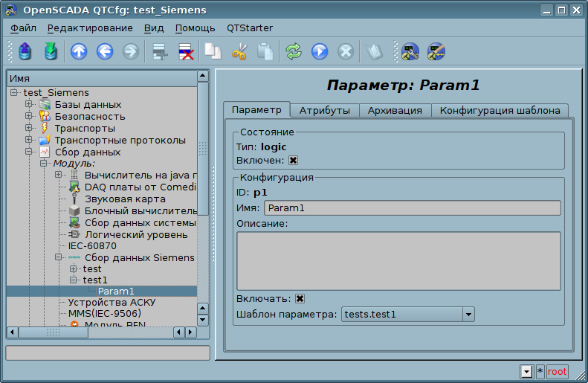Viewport: 588px width, 383px height.
Task: Click into the 'Имя' text field
Action: (x=412, y=208)
